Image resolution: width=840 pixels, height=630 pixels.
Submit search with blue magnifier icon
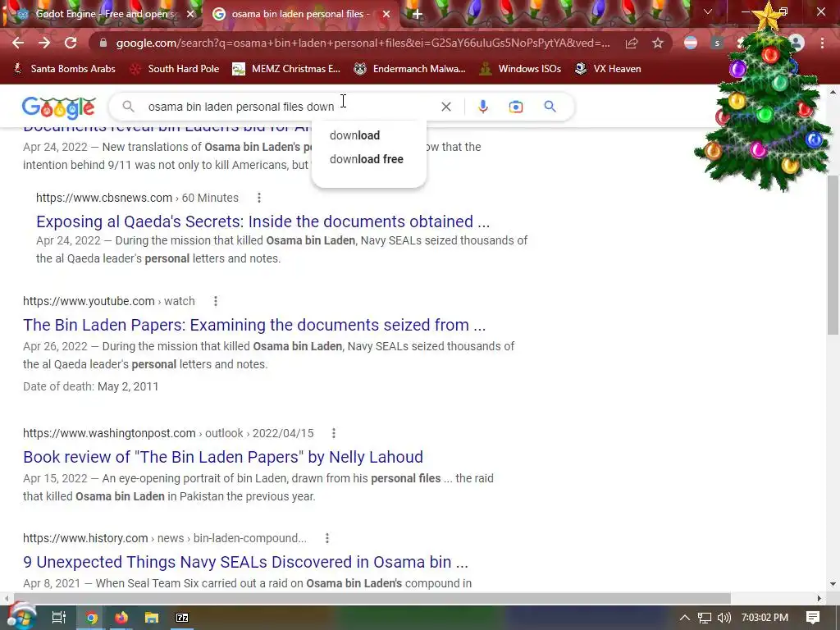550,106
